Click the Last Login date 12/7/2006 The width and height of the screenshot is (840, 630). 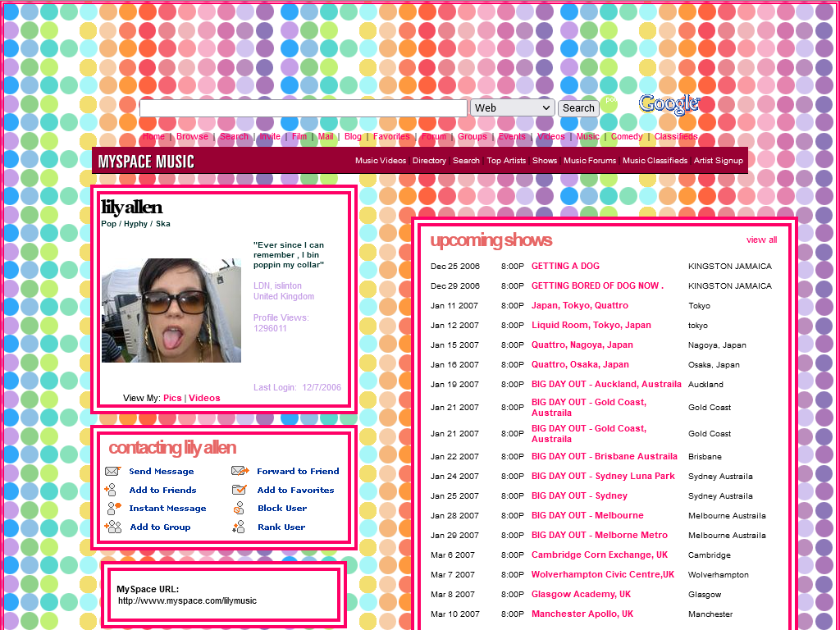(x=322, y=387)
